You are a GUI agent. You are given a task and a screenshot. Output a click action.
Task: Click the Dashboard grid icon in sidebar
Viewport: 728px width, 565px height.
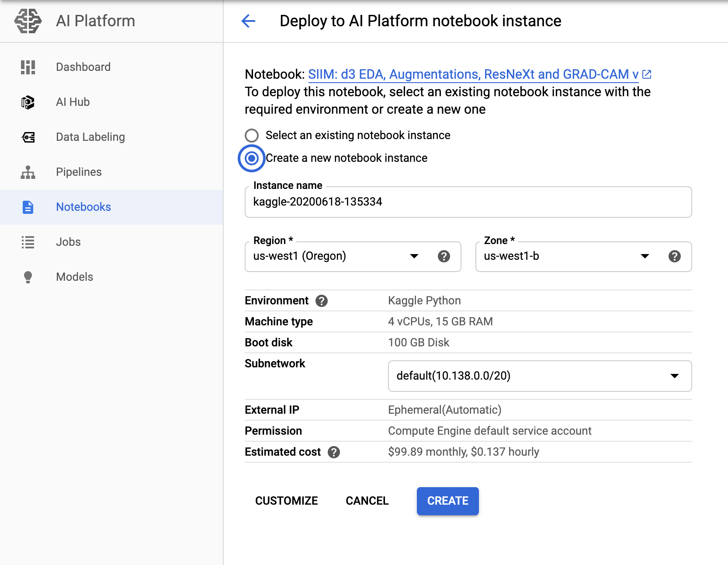(x=28, y=67)
